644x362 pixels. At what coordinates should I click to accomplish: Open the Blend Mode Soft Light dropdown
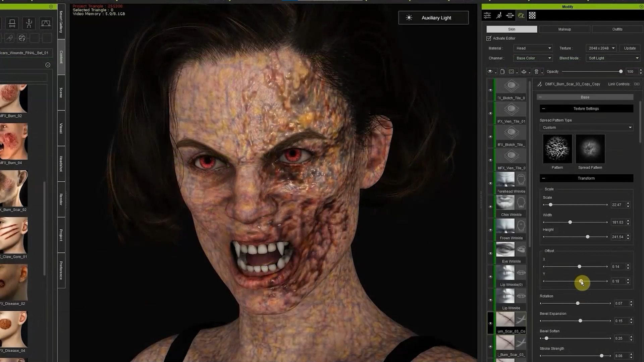[x=613, y=58]
